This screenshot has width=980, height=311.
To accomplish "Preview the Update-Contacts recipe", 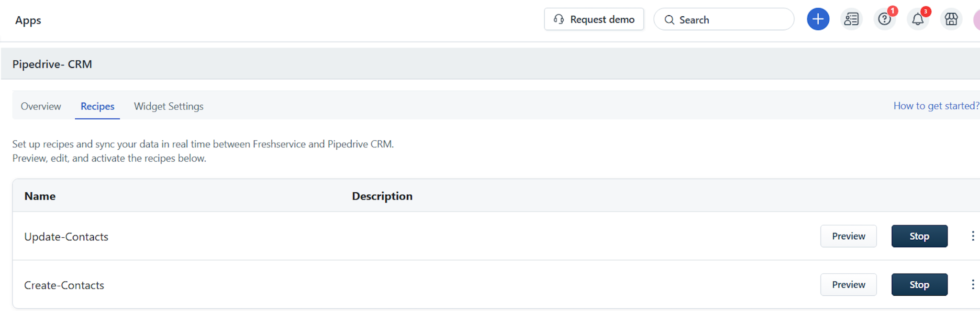I will click(848, 236).
